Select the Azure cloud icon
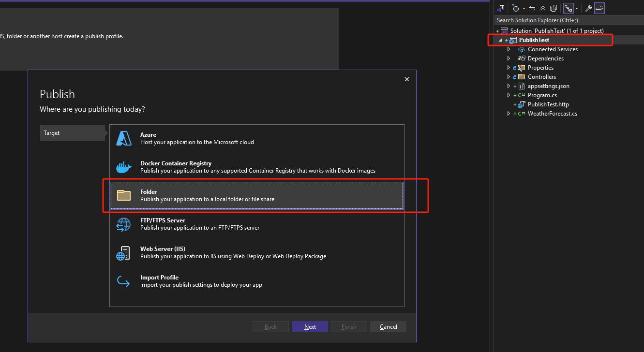644x352 pixels. pos(124,138)
